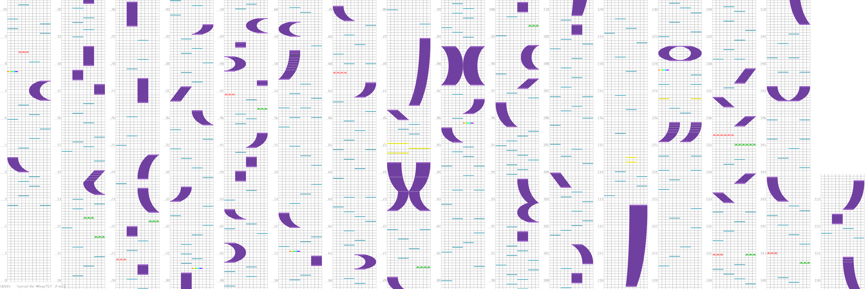Select the green right-flick note in measure 70
Screen dimensions: 868x289
423,267
